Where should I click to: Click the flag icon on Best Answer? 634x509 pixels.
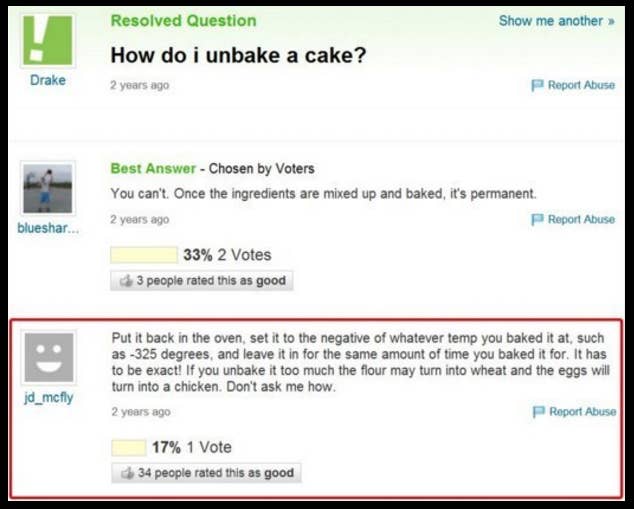pos(538,219)
